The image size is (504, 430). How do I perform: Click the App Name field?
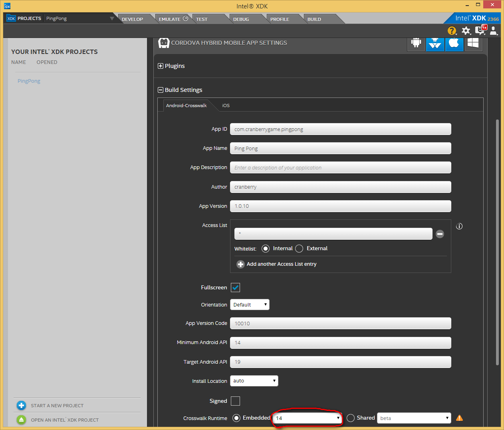(341, 148)
